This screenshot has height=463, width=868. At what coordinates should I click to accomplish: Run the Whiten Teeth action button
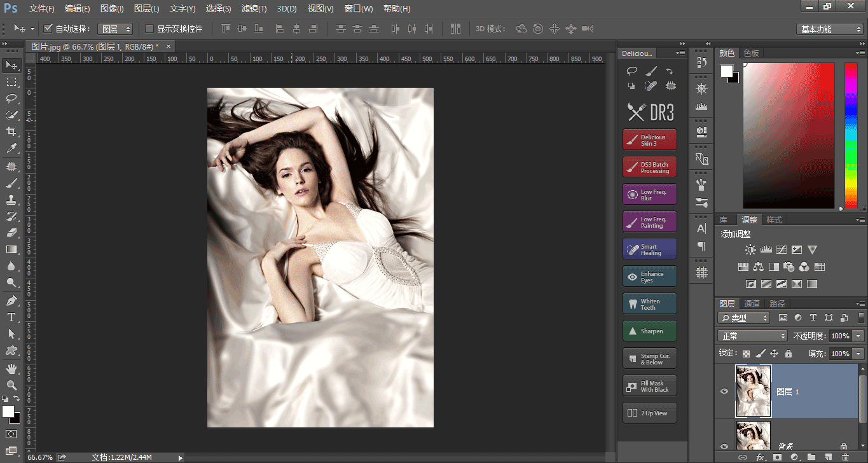pos(649,304)
